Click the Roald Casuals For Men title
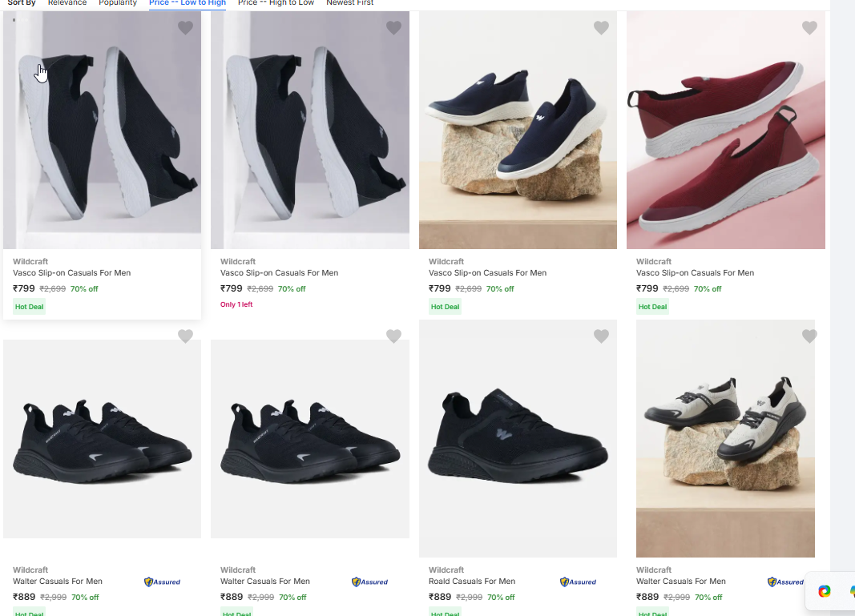The image size is (855, 616). (x=472, y=582)
